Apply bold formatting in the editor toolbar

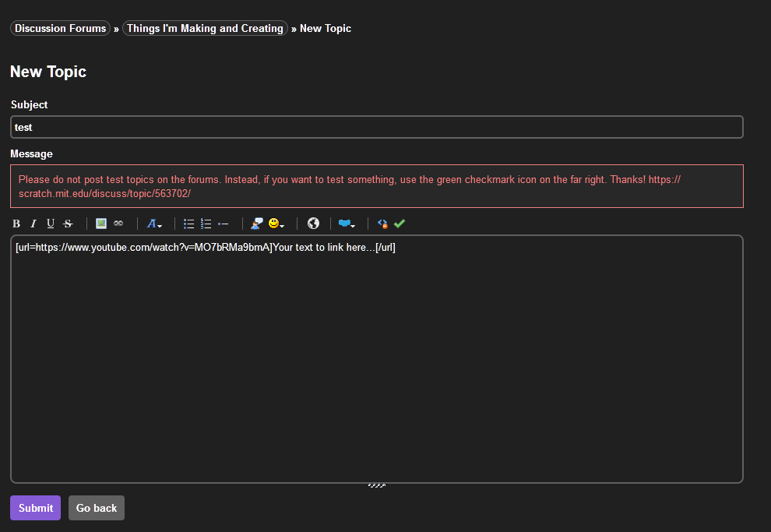click(16, 224)
